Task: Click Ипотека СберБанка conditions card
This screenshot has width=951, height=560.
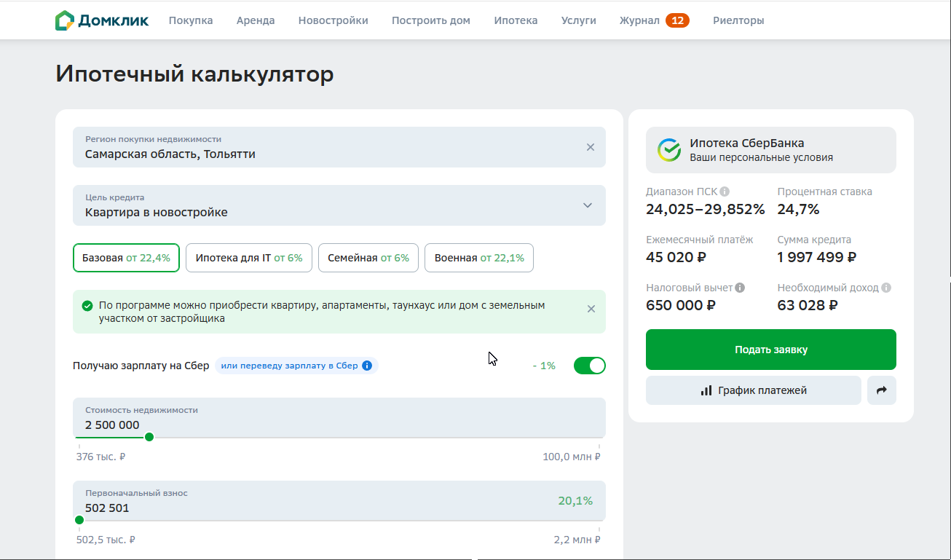Action: (771, 150)
